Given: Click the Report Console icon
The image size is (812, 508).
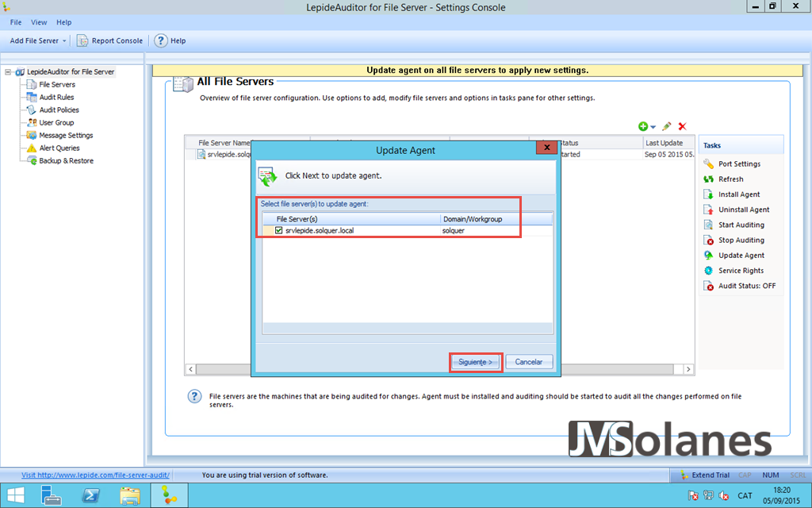Looking at the screenshot, I should coord(82,40).
